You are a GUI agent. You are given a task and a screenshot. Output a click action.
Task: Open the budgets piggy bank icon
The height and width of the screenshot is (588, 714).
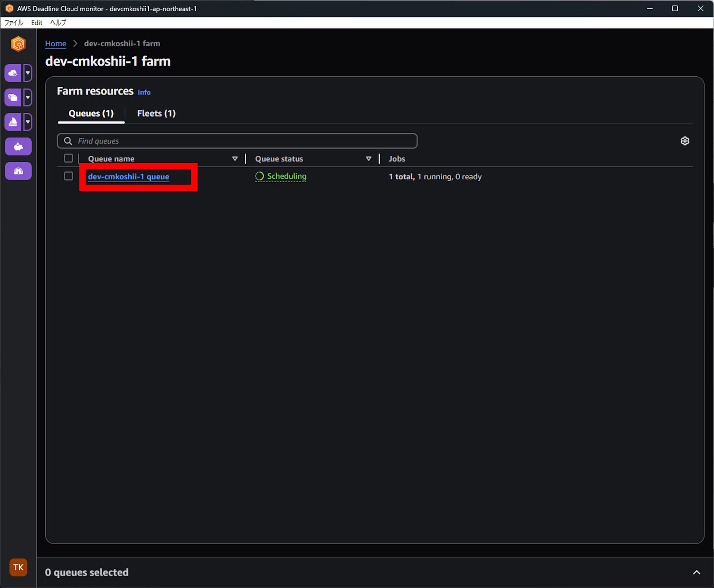pyautogui.click(x=18, y=147)
